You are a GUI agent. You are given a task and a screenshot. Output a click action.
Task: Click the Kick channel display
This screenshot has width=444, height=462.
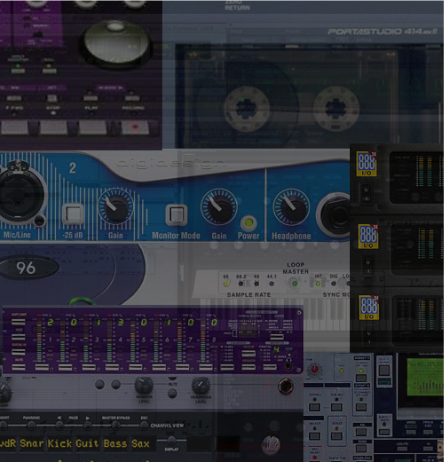(x=60, y=444)
